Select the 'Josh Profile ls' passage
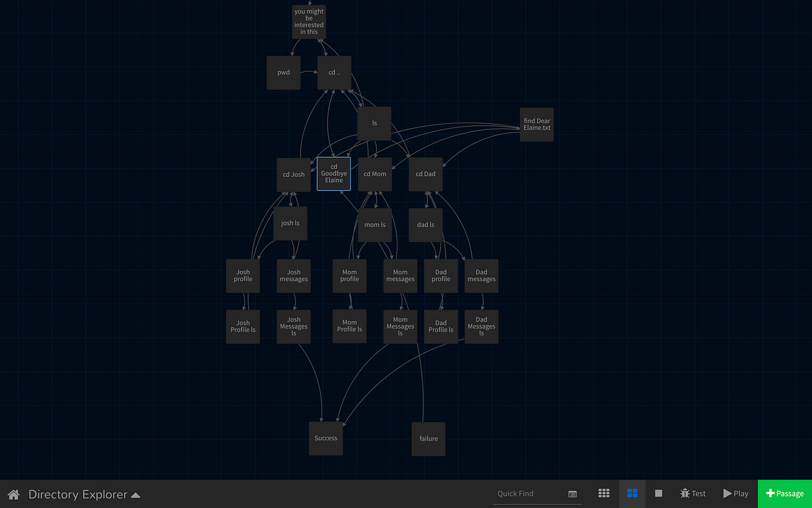The width and height of the screenshot is (812, 508). pos(243,326)
